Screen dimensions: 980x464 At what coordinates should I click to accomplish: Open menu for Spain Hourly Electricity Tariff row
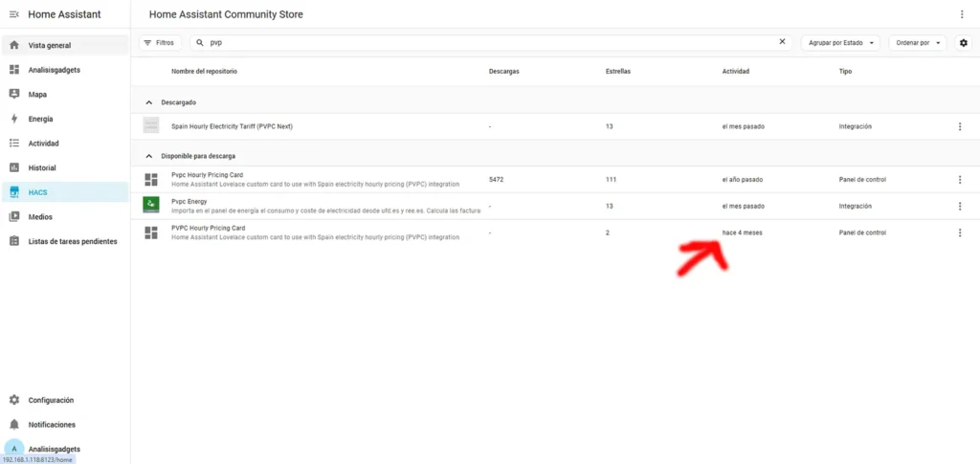(x=960, y=127)
